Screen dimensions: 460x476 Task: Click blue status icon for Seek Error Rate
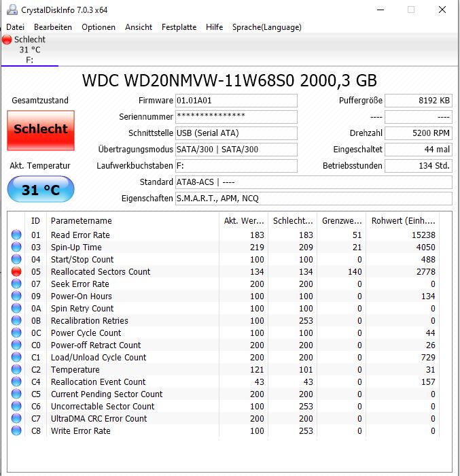pos(16,284)
